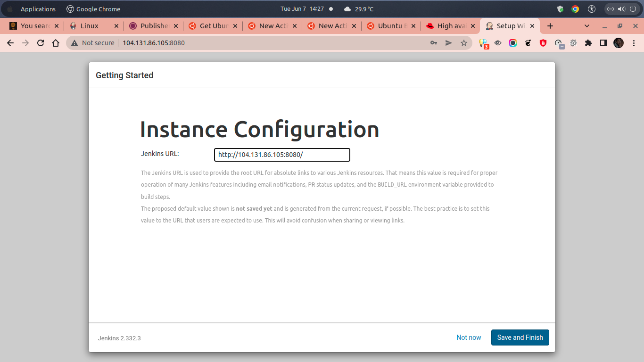
Task: Click the weather 29.9 °C indicator
Action: pos(359,9)
